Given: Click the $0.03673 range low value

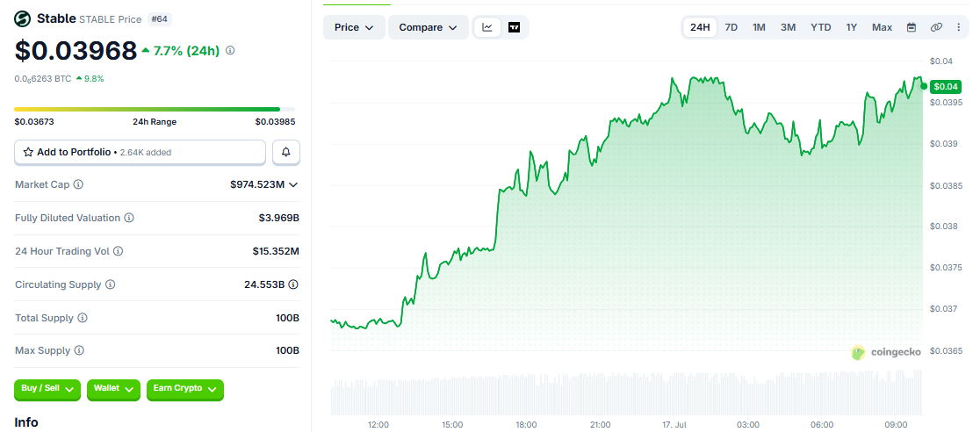Looking at the screenshot, I should [34, 122].
